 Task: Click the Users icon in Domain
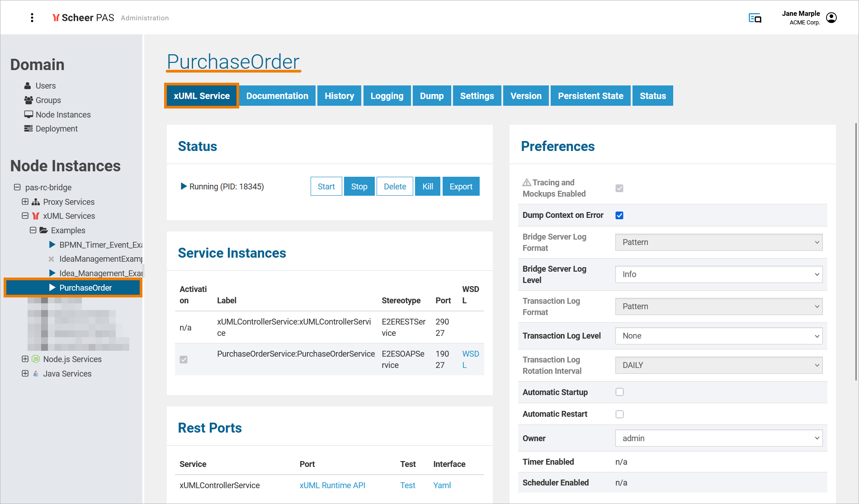click(x=28, y=86)
